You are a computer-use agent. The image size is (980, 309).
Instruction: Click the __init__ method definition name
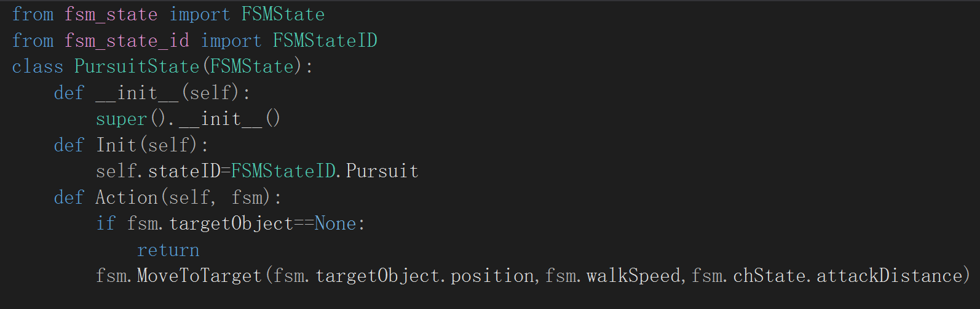137,93
